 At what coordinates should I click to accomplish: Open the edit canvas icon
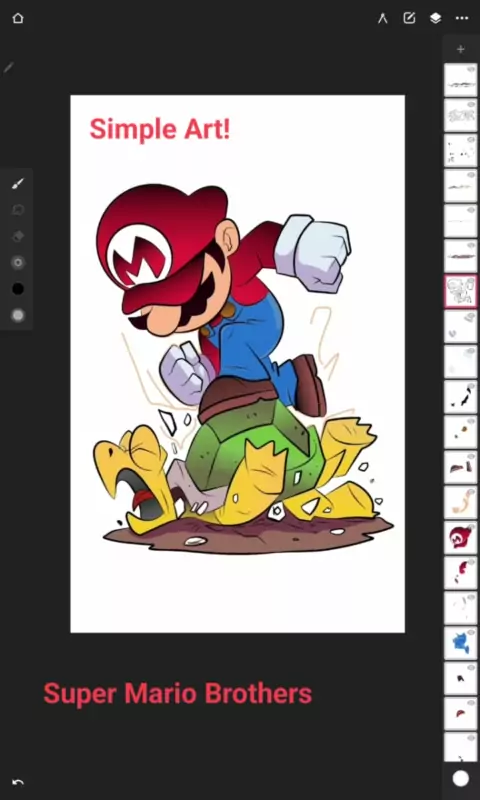(409, 18)
